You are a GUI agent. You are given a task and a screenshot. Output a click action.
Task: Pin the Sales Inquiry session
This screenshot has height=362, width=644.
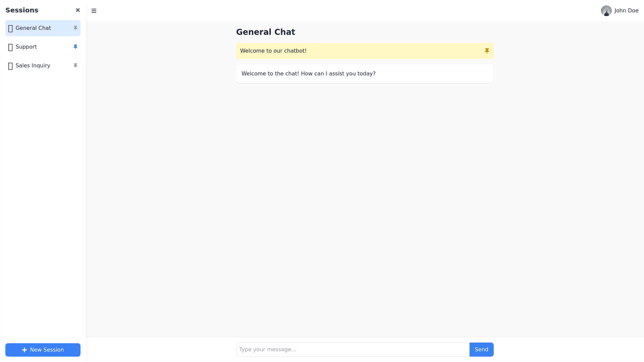[x=75, y=66]
